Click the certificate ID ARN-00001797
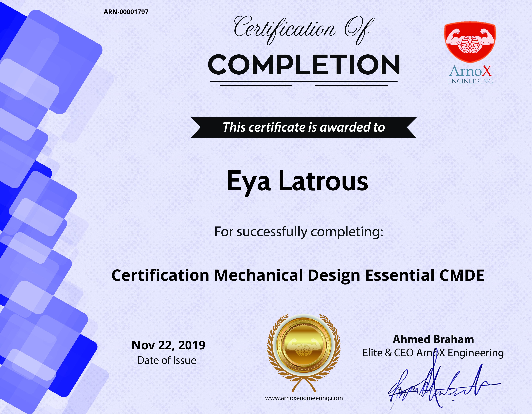This screenshot has width=532, height=414. click(126, 12)
